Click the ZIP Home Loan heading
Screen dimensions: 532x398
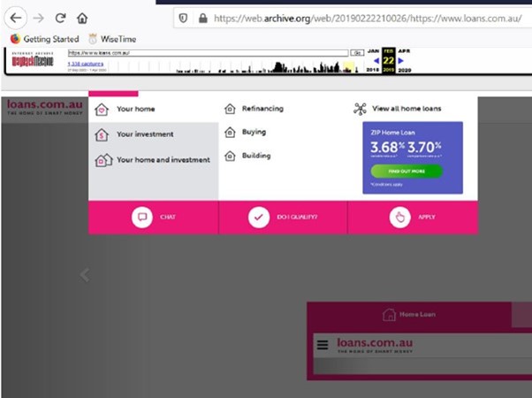pos(392,133)
